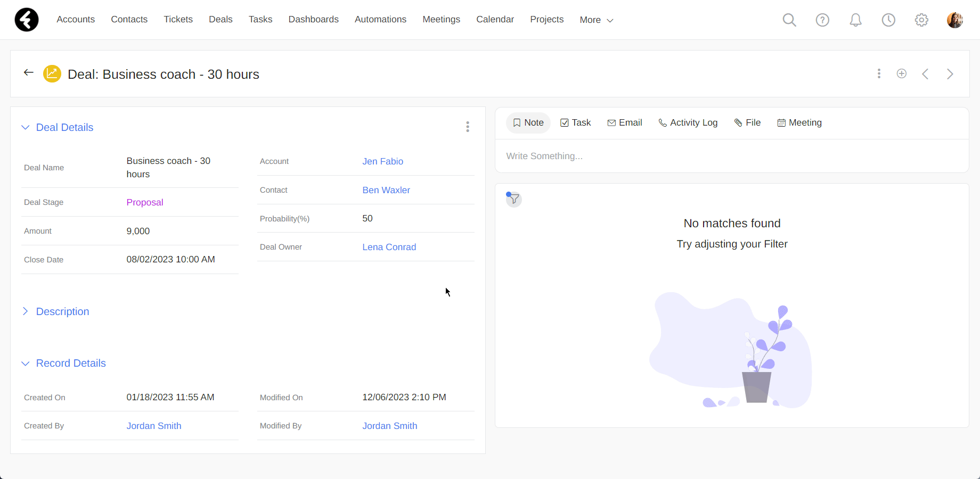Screen dimensions: 980x479
Task: Click the Amount value 9,000
Action: click(138, 232)
